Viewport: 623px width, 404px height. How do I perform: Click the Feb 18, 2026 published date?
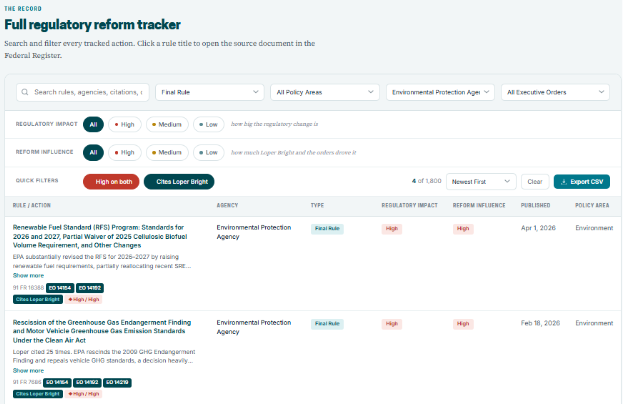(540, 323)
